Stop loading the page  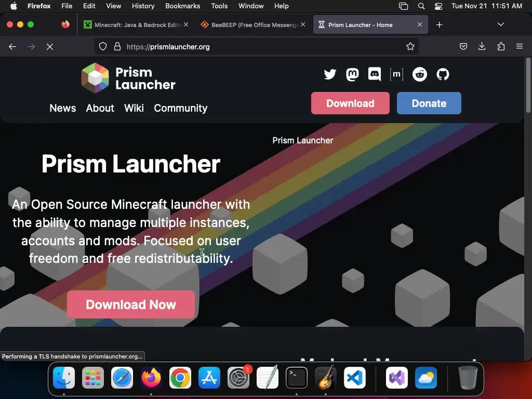(x=50, y=46)
